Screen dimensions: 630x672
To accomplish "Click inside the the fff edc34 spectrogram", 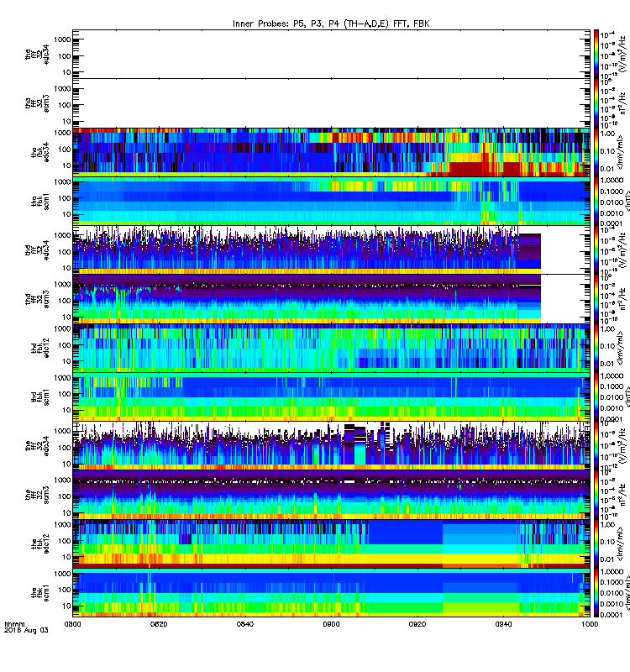I will click(x=331, y=446).
